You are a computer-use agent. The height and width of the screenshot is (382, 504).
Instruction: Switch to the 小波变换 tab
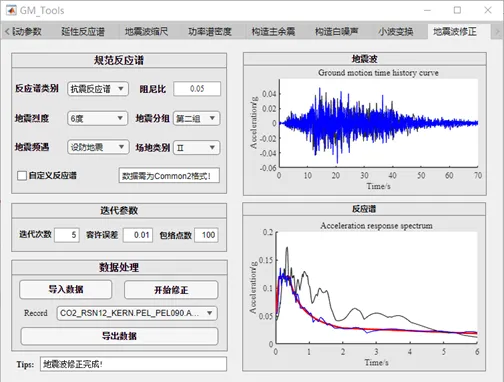tap(395, 32)
